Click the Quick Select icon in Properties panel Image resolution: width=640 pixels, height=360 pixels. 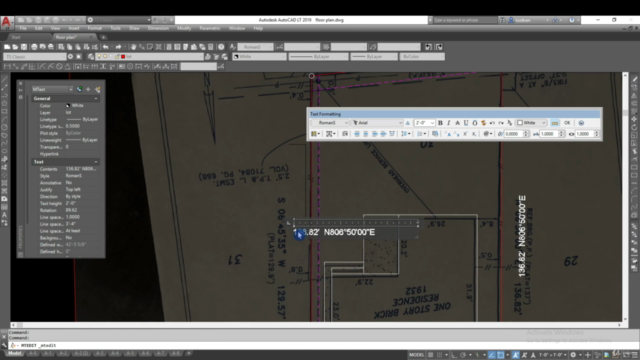tap(97, 89)
